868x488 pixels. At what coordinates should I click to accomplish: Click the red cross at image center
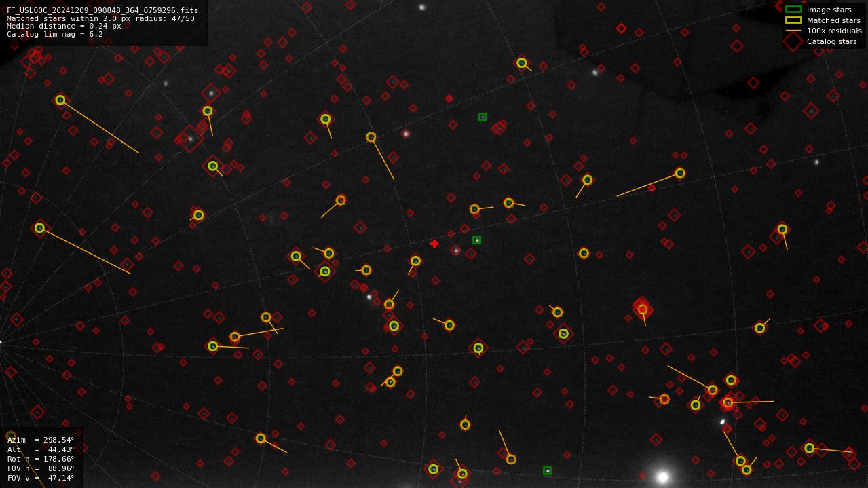coord(434,244)
